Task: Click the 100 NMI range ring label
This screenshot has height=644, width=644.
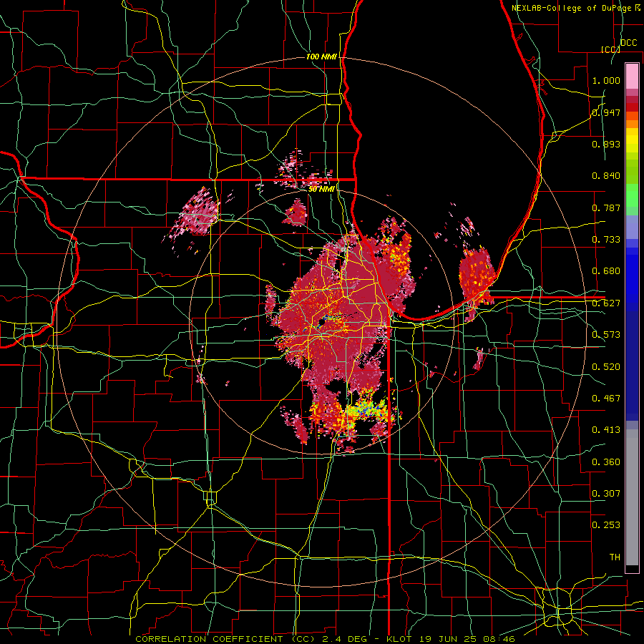Action: click(321, 57)
